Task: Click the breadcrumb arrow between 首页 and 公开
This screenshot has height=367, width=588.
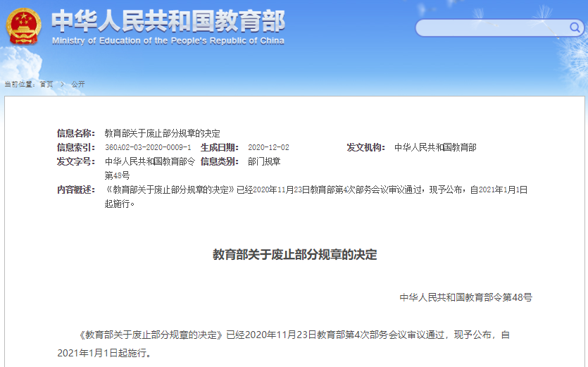Action: (x=63, y=85)
